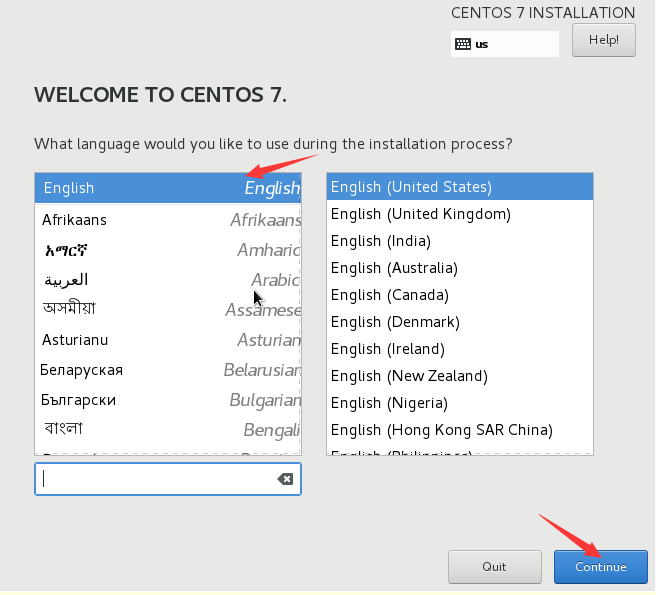Select English (United States) locale
This screenshot has height=595, width=656.
pos(460,187)
